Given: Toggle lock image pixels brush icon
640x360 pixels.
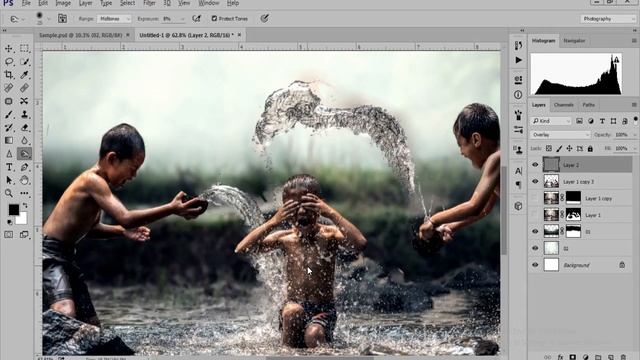Looking at the screenshot, I should pyautogui.click(x=559, y=149).
